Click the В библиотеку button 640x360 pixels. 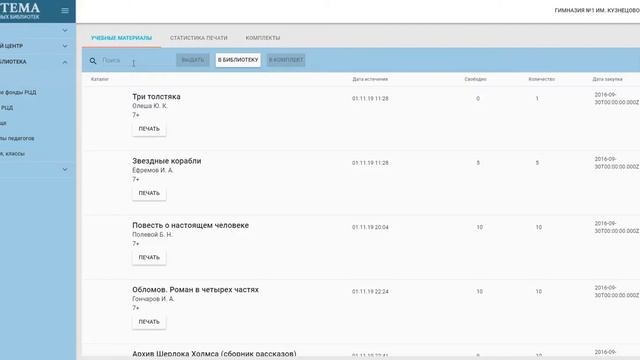coord(238,60)
